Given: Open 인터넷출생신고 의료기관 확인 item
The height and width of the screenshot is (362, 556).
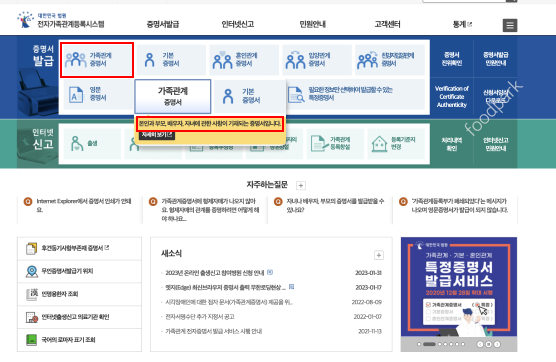Looking at the screenshot, I should [79, 317].
